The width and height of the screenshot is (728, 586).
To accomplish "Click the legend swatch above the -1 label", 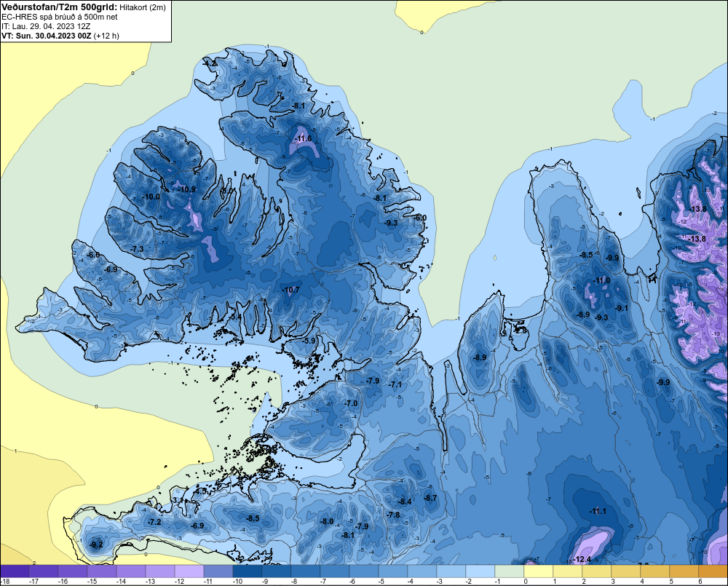I will [510, 571].
